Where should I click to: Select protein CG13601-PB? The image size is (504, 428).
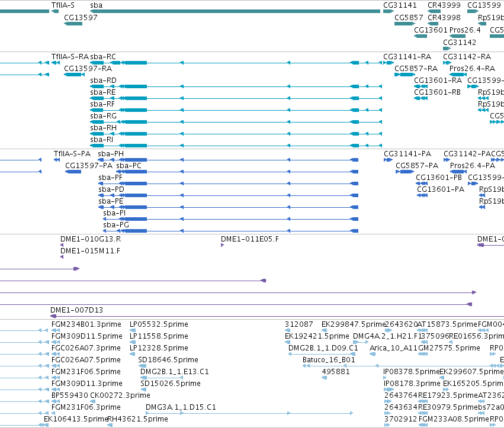coord(422,184)
